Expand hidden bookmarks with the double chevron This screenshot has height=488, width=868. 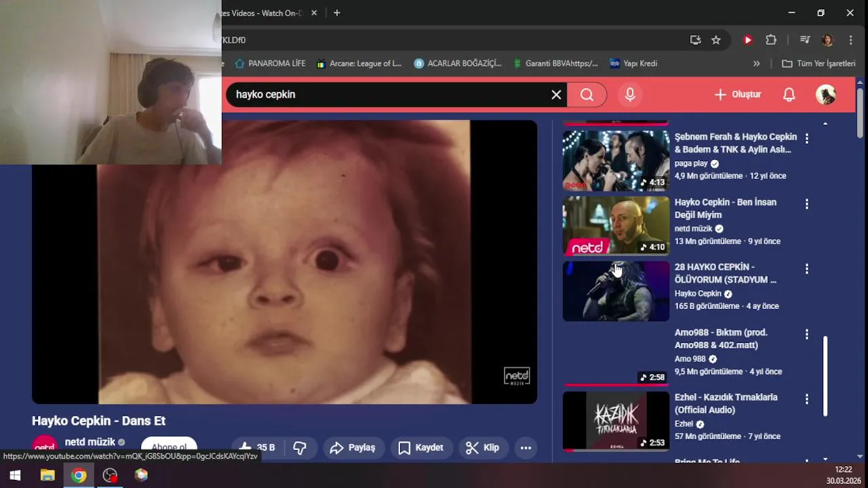(756, 64)
